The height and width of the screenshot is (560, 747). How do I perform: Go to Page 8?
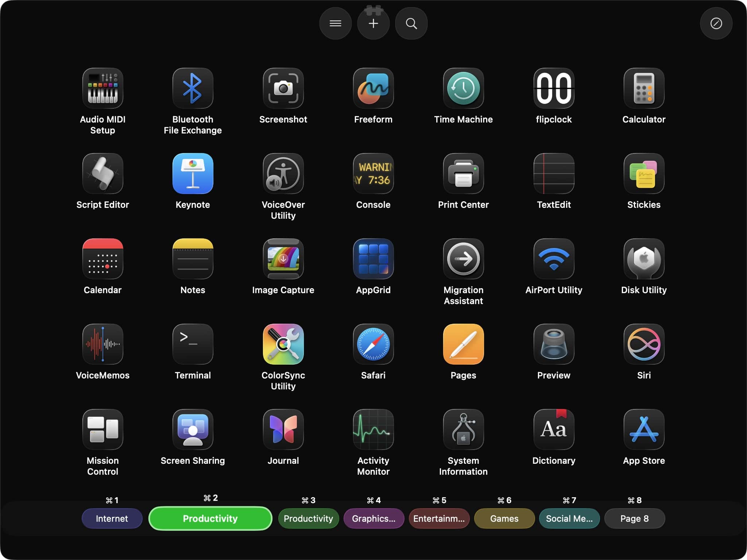tap(634, 518)
